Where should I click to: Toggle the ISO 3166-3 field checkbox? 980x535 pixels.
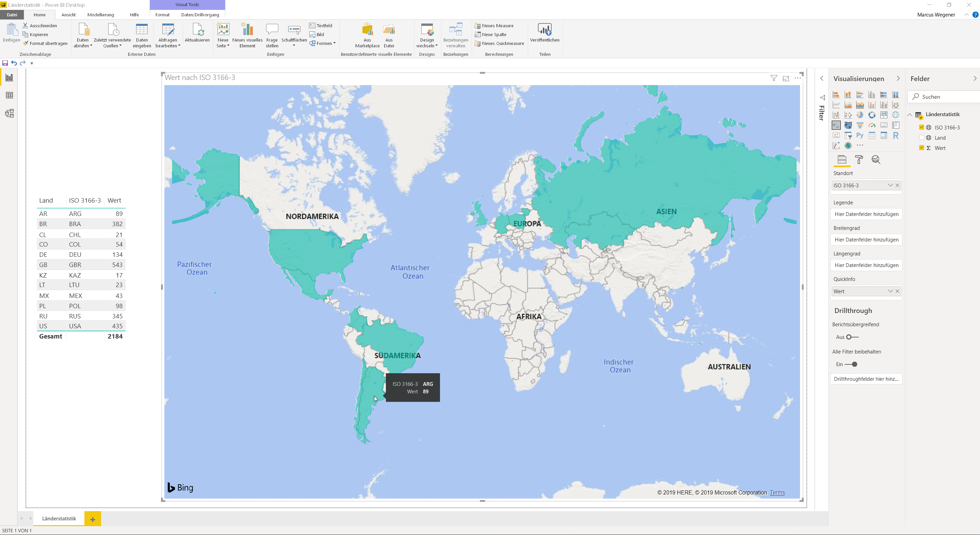(x=921, y=127)
